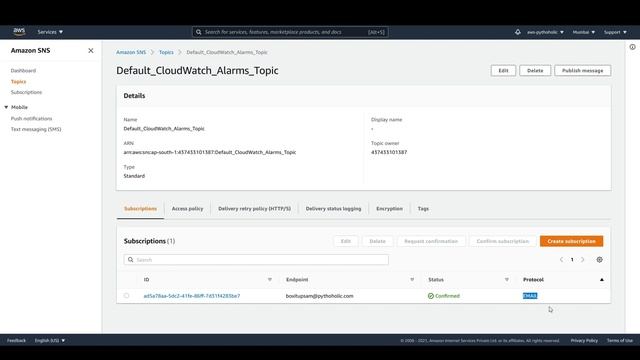Image resolution: width=640 pixels, height=360 pixels.
Task: Open the English (US) language selector
Action: point(50,340)
